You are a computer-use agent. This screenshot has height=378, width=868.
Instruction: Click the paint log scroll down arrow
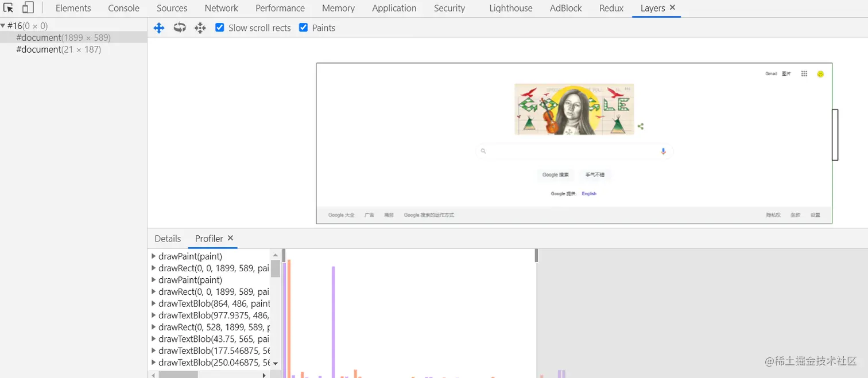(275, 364)
